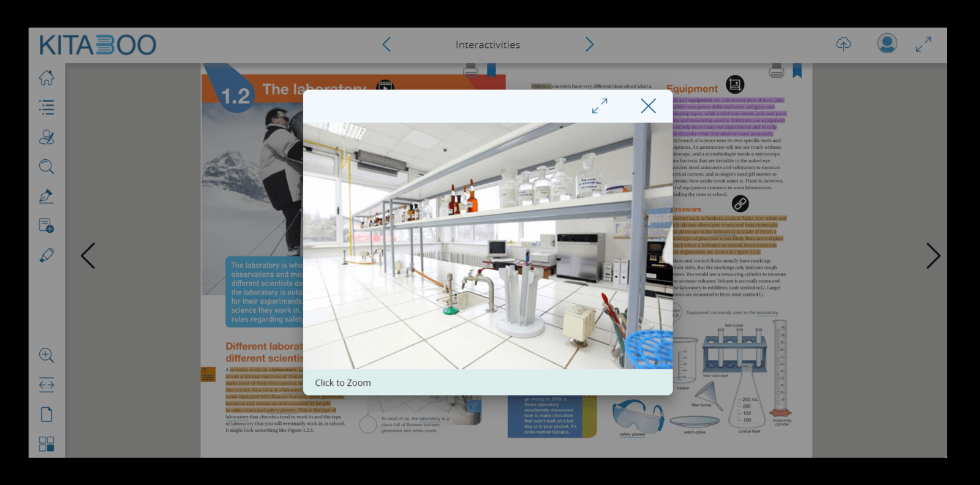The image size is (980, 485).
Task: Go to the Home screen icon
Action: click(47, 78)
